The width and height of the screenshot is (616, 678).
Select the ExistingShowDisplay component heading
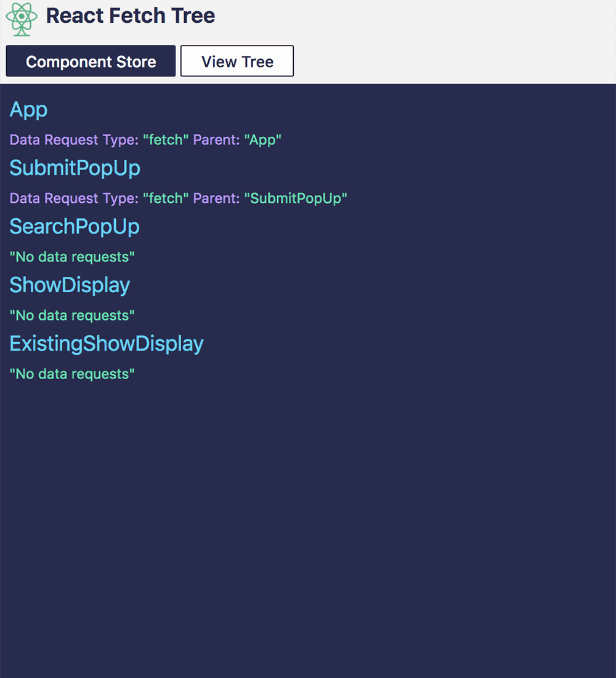[x=107, y=343]
